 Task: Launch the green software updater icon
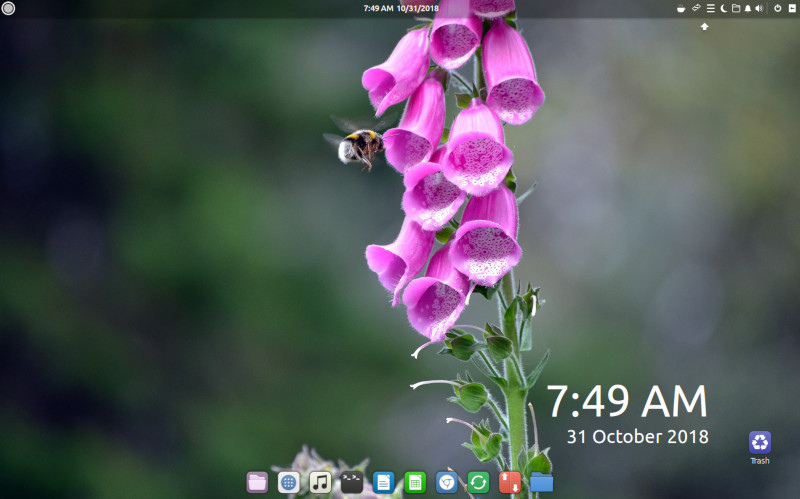(x=478, y=482)
